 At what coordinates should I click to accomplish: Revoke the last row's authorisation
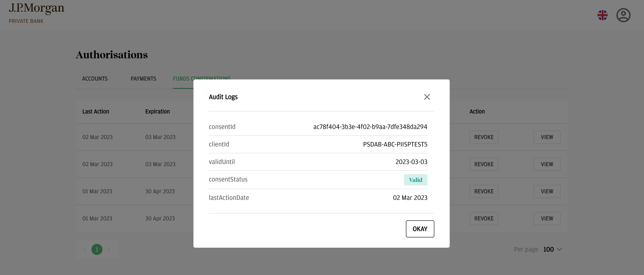point(484,218)
